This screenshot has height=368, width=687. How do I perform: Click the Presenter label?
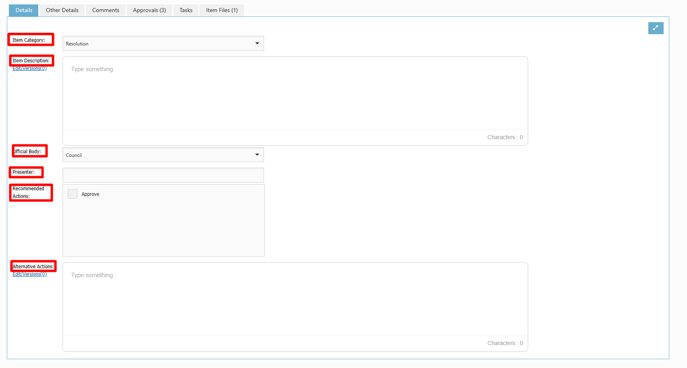pos(23,172)
